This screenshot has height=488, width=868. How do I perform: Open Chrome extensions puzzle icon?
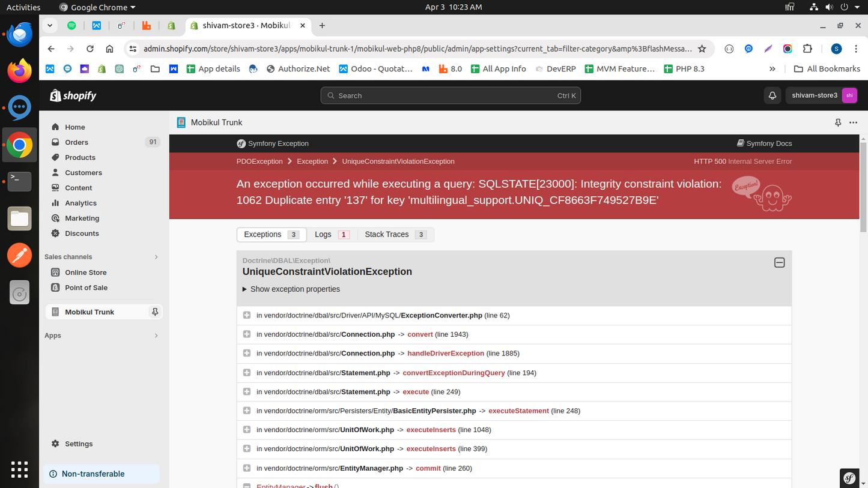[x=807, y=49]
